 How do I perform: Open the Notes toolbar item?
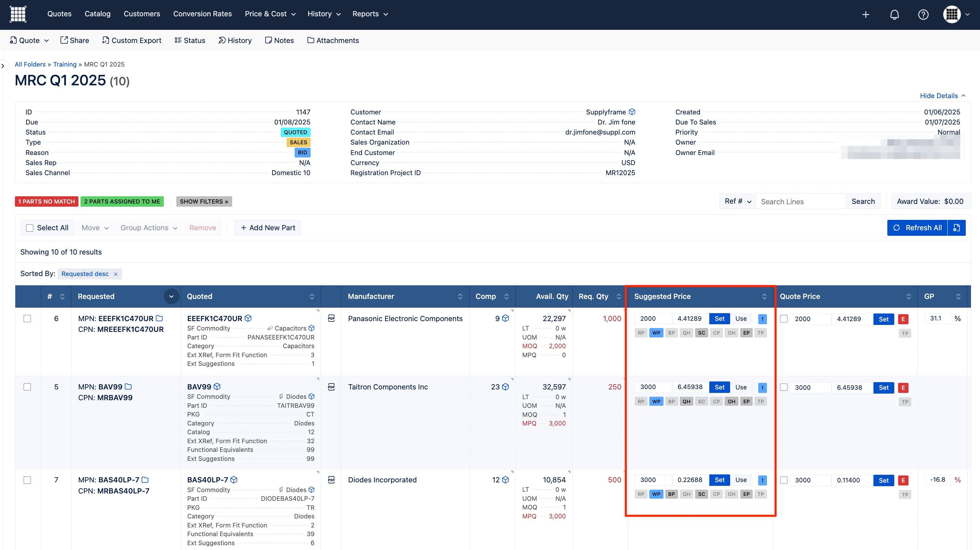tap(279, 40)
